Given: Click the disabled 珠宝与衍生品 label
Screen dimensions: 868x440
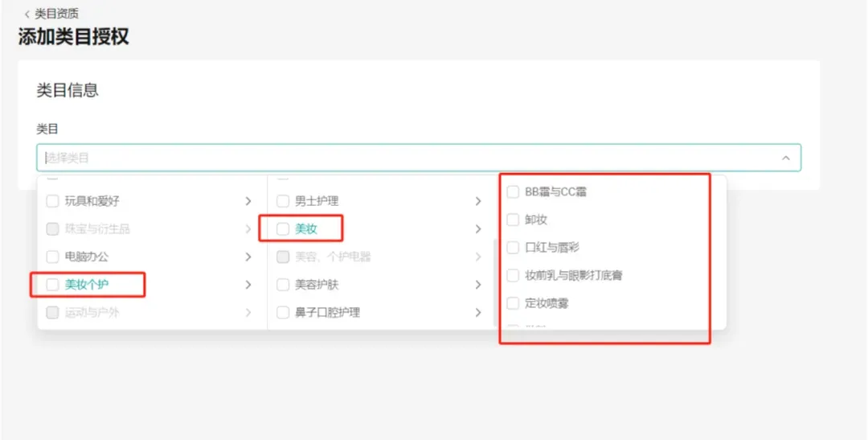Looking at the screenshot, I should coord(97,229).
